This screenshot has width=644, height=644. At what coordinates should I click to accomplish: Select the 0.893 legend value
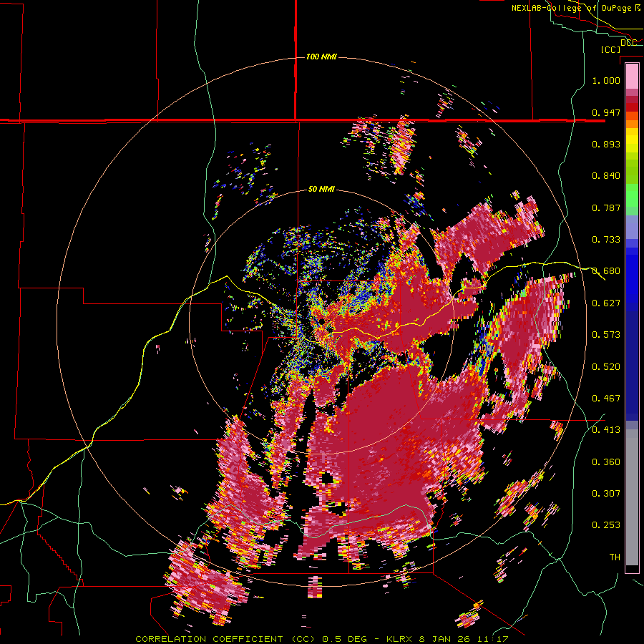coord(606,144)
